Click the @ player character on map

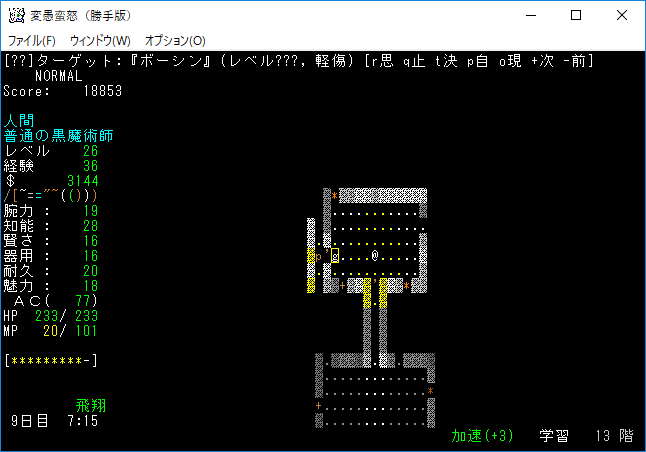[374, 257]
